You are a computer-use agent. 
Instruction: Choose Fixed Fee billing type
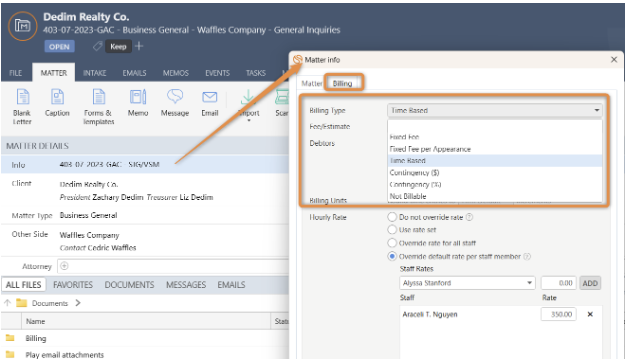click(495, 137)
